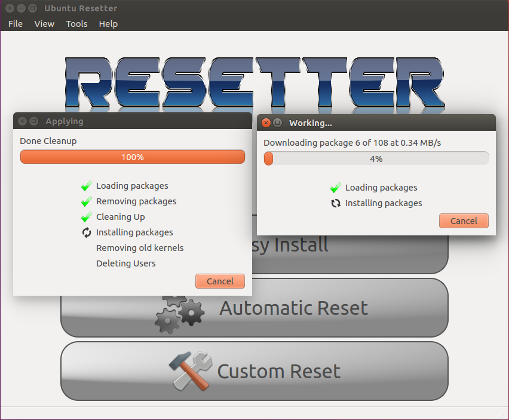Click the Deleting Users step
This screenshot has height=420, width=509.
coord(126,263)
